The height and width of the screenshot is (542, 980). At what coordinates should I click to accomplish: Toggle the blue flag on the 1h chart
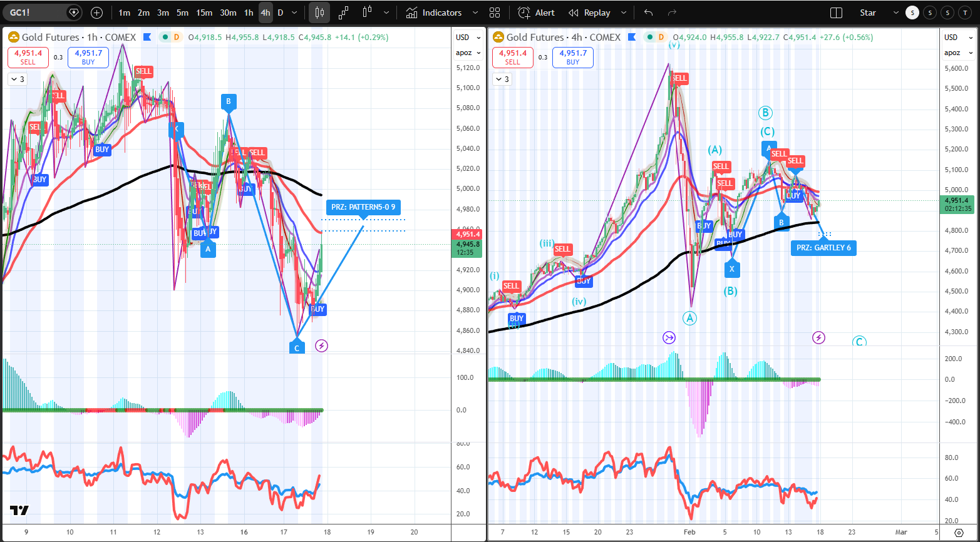tap(147, 37)
